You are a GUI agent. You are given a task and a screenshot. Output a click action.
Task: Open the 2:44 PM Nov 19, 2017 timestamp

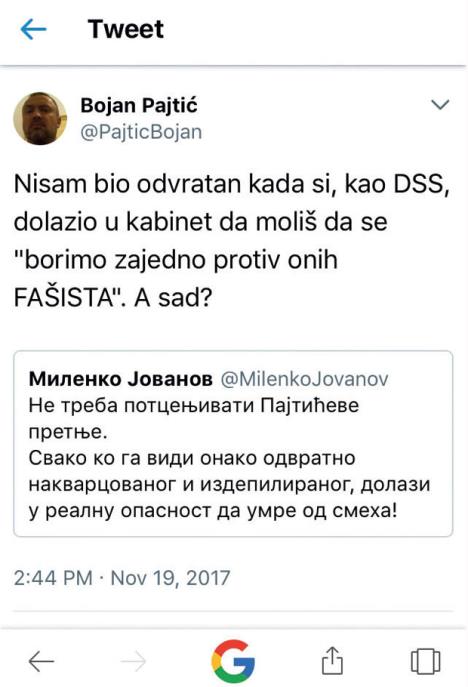click(122, 577)
